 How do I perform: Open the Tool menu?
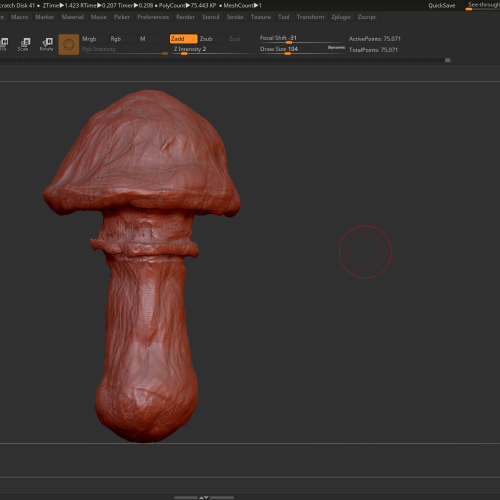click(284, 17)
